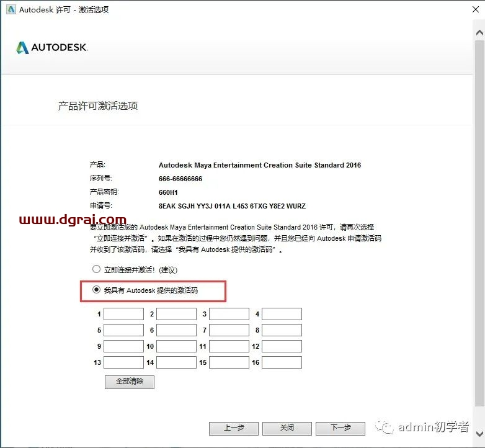Click the 产品许可激活选项 heading

pos(98,106)
